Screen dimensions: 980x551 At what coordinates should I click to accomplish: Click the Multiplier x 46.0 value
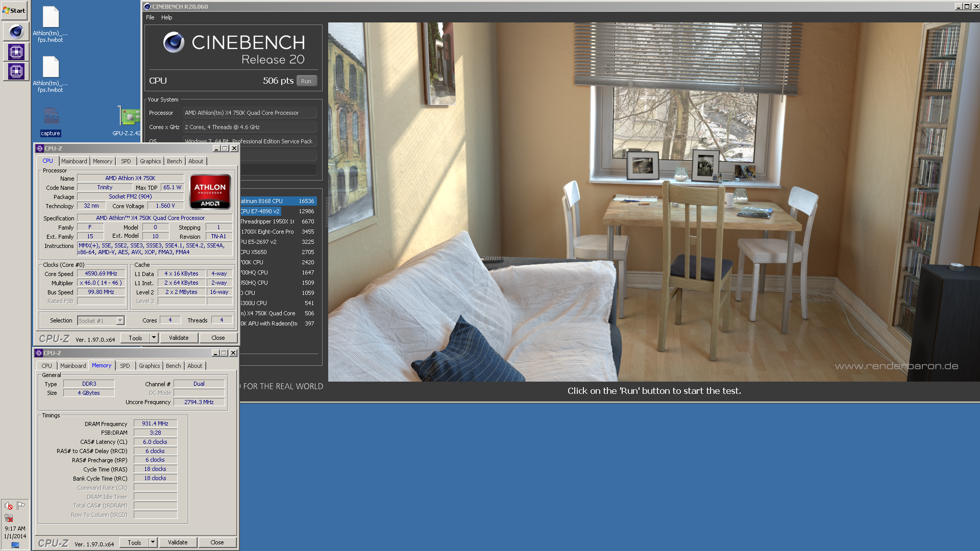point(101,283)
